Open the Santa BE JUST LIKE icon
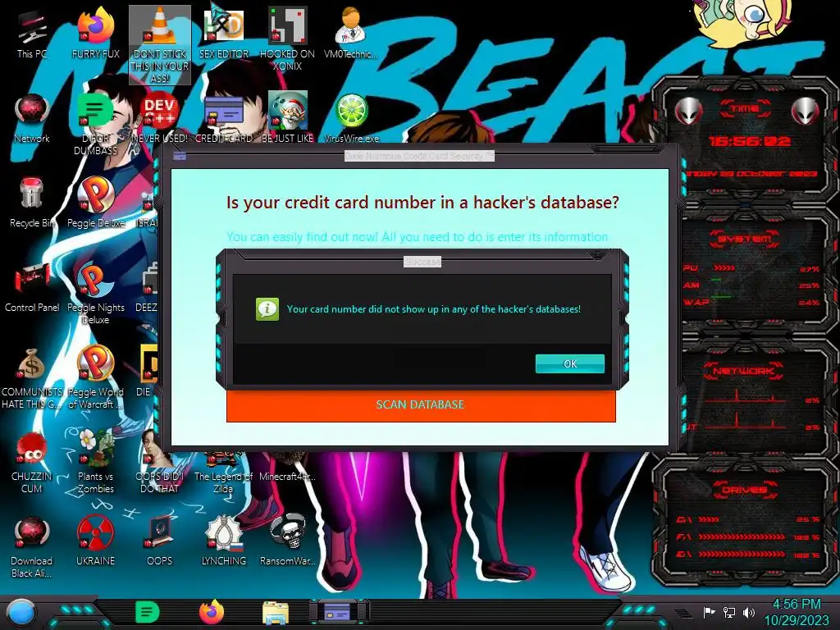 (x=287, y=118)
